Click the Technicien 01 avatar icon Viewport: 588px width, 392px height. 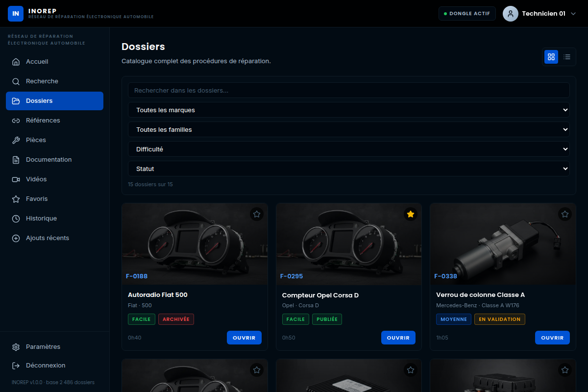(511, 14)
